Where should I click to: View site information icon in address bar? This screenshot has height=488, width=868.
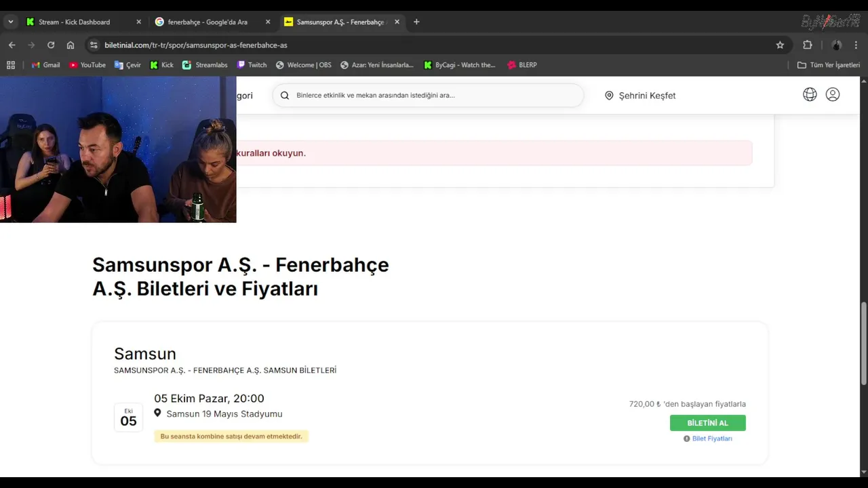(x=94, y=45)
